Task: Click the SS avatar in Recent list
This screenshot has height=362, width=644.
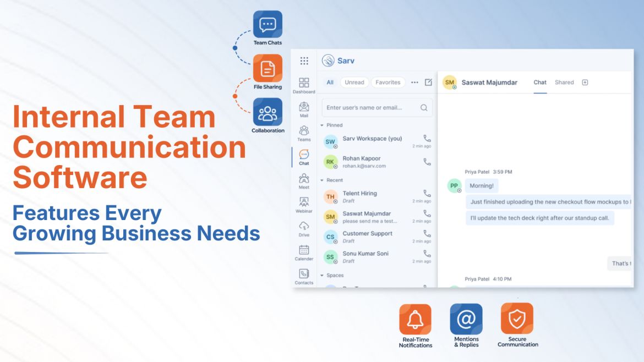Action: pos(330,257)
